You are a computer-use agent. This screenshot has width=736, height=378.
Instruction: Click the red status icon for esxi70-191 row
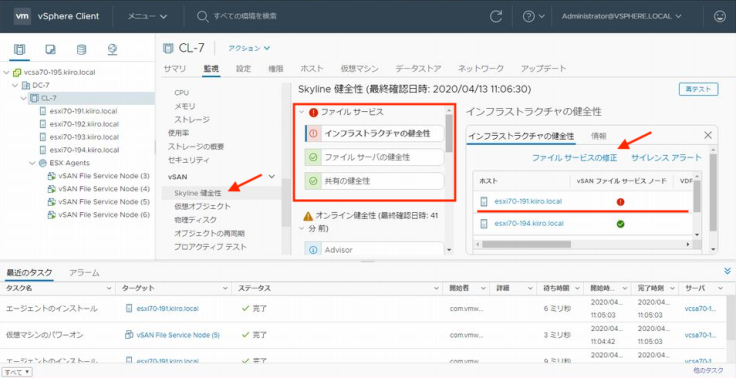620,202
